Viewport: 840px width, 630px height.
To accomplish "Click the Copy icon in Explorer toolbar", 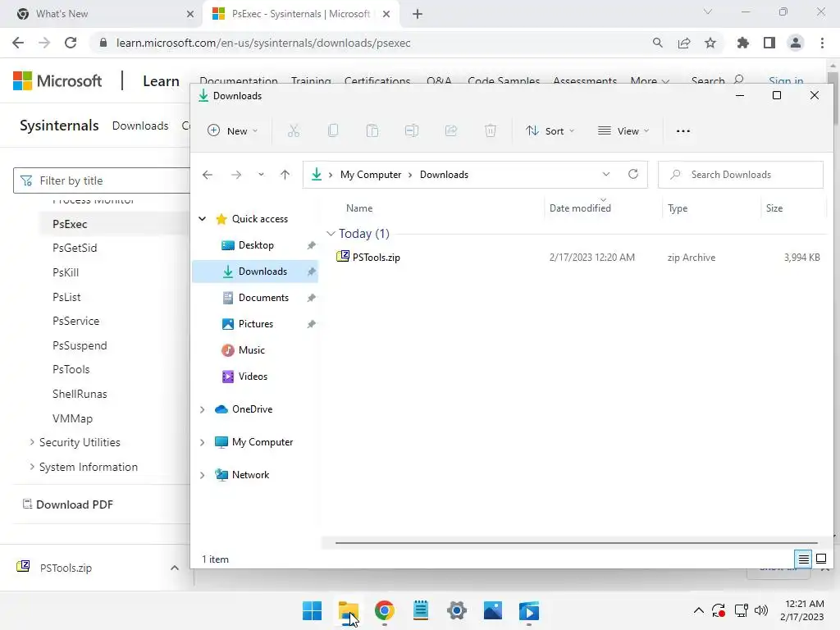I will click(333, 130).
